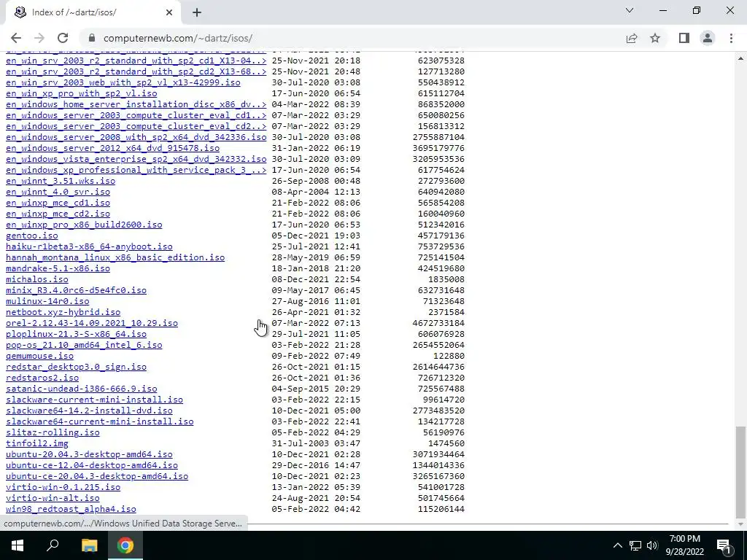This screenshot has height=560, width=747.
Task: Download ploplinux-21.3-S-x86_64.iso
Action: tap(76, 334)
